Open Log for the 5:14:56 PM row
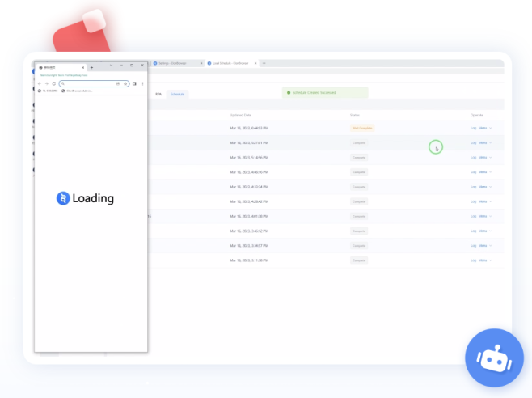 click(x=474, y=157)
